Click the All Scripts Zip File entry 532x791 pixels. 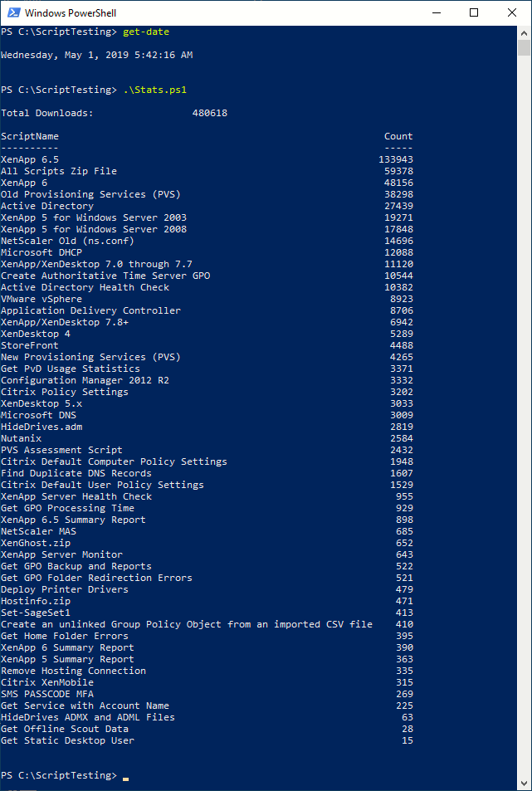point(59,171)
